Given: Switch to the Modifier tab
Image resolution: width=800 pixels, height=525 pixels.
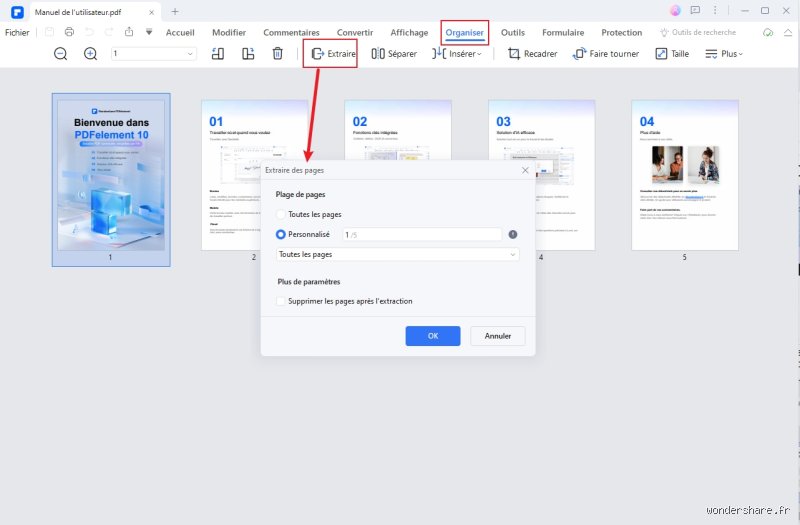Looking at the screenshot, I should tap(229, 32).
